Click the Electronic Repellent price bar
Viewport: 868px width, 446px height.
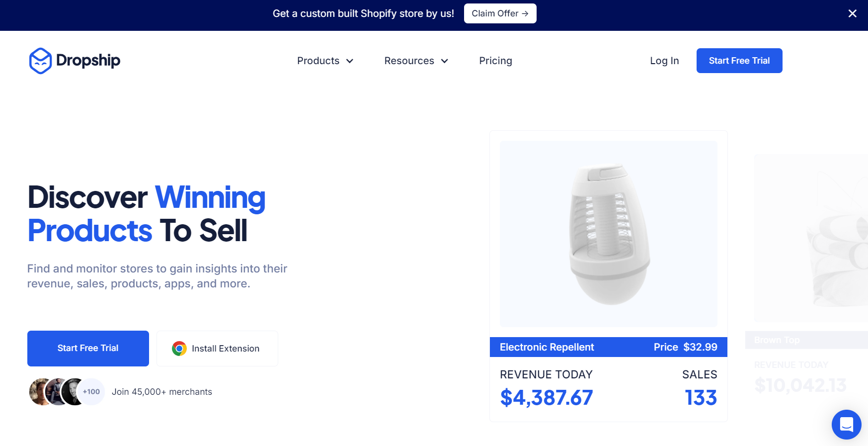609,347
